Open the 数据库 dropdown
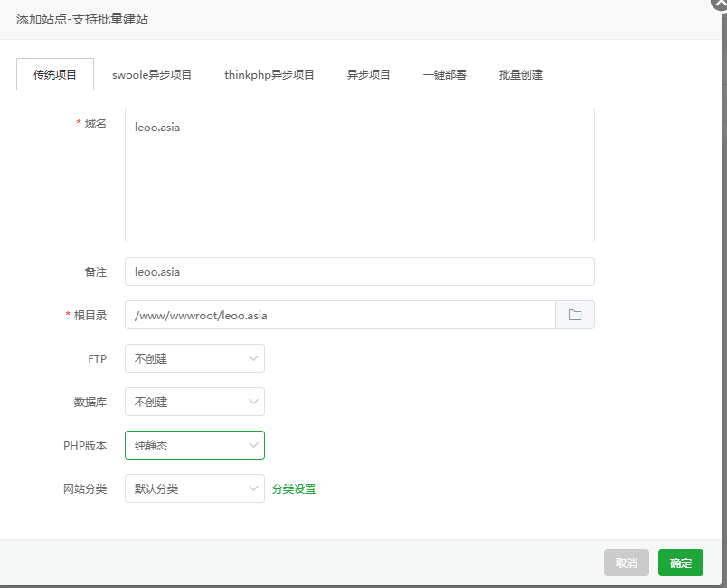This screenshot has height=588, width=727. 194,402
